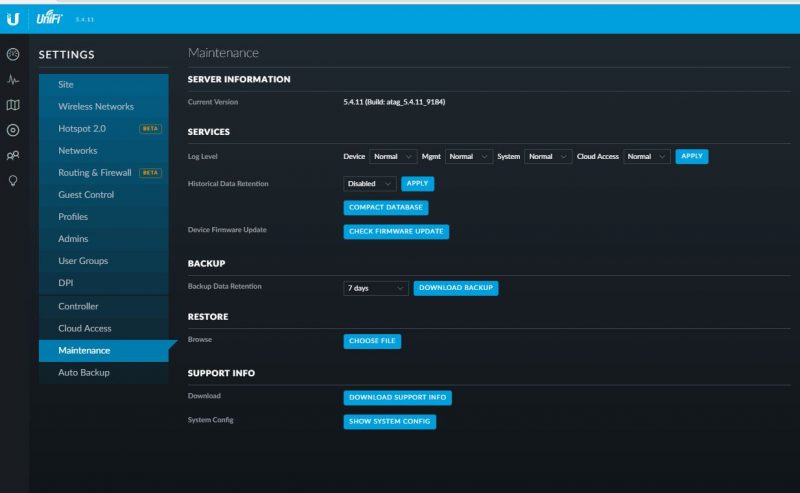Screen dimensions: 800x493
Task: Select Wireless Networks in settings menu
Action: pyautogui.click(x=96, y=107)
